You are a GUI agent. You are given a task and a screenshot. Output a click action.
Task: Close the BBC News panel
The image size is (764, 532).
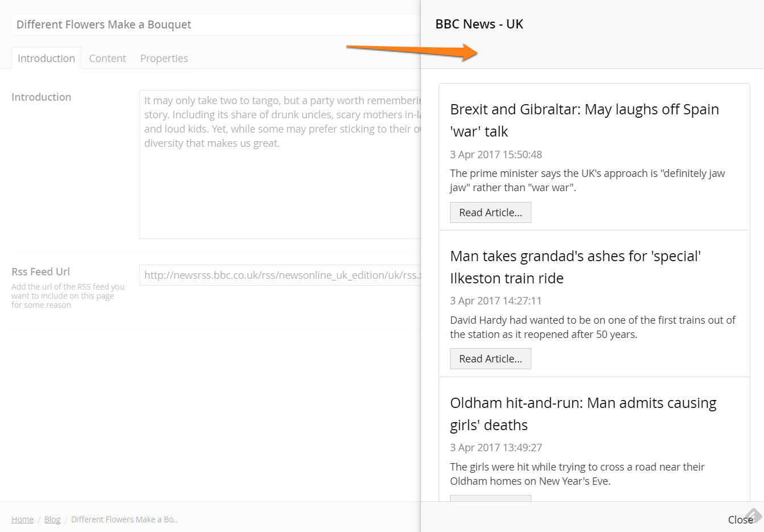[740, 519]
